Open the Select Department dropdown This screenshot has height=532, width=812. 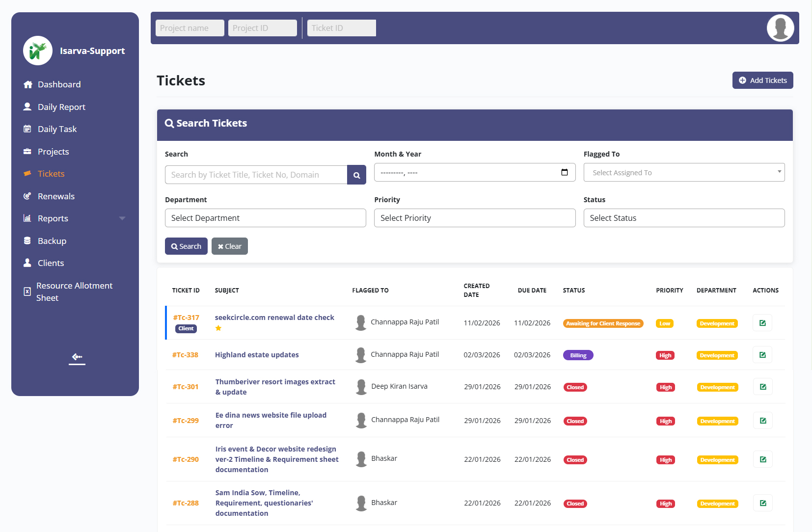coord(265,218)
